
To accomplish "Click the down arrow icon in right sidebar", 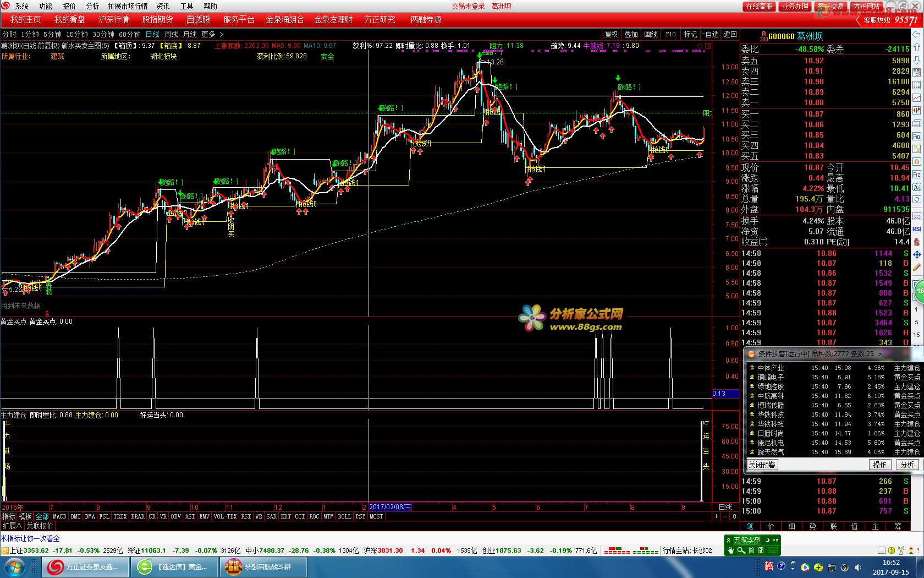I will click(x=917, y=59).
